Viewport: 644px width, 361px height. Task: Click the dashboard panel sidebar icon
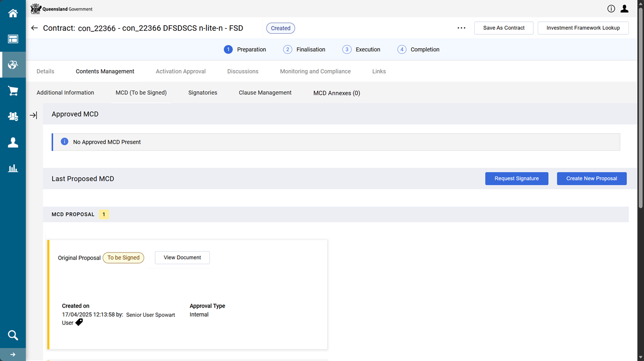[13, 39]
